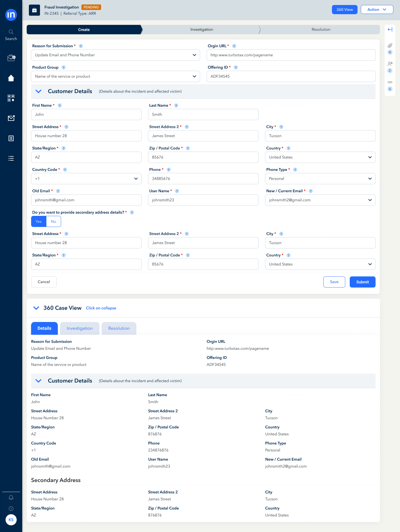400x532 pixels.
Task: Select Yes for secondary address details
Action: (x=39, y=221)
